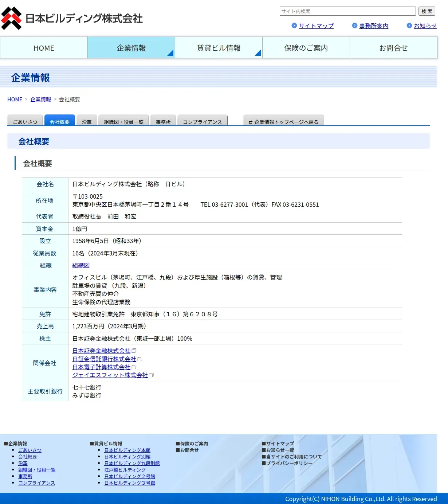Image resolution: width=448 pixels, height=504 pixels.
Task: Click external-link icon next to 日証金信託銀行株式会社
Action: (x=139, y=359)
